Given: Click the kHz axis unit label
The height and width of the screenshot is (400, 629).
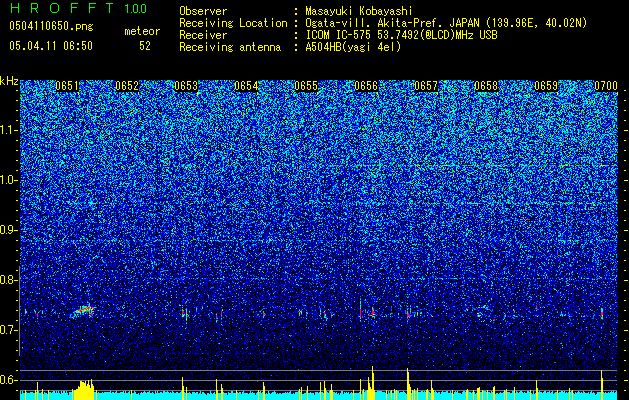Looking at the screenshot, I should 9,81.
